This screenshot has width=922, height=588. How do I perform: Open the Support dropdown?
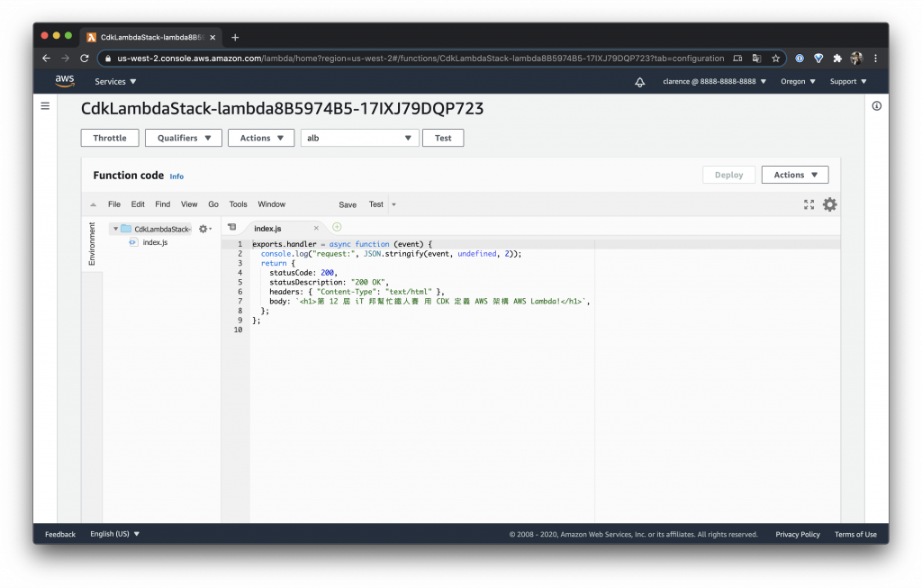[848, 82]
